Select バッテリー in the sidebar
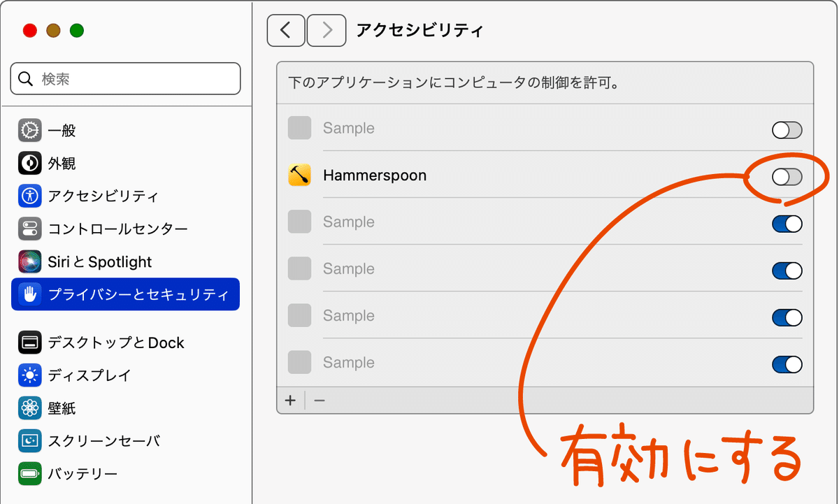The image size is (839, 504). (x=83, y=474)
